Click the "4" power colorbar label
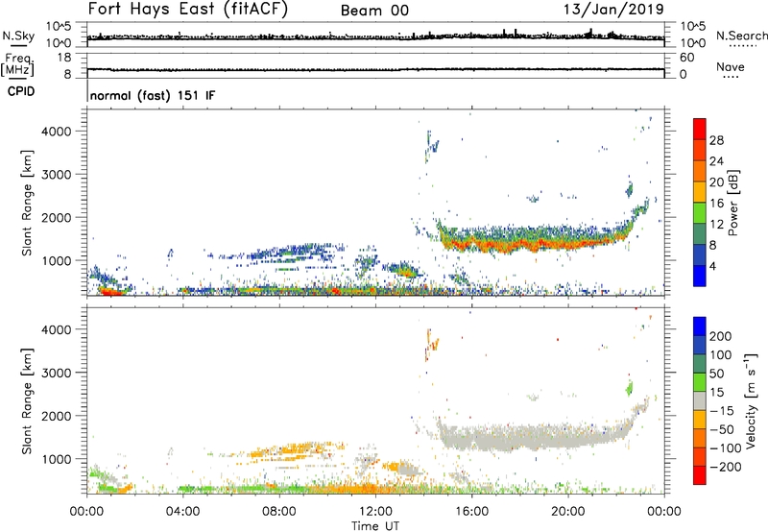Viewport: 768px width, 532px height. pyautogui.click(x=712, y=266)
